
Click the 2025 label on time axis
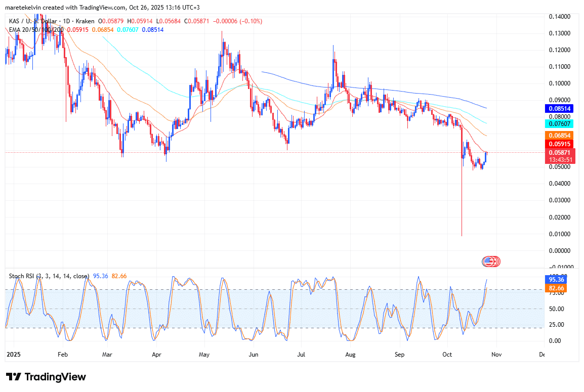coord(14,355)
